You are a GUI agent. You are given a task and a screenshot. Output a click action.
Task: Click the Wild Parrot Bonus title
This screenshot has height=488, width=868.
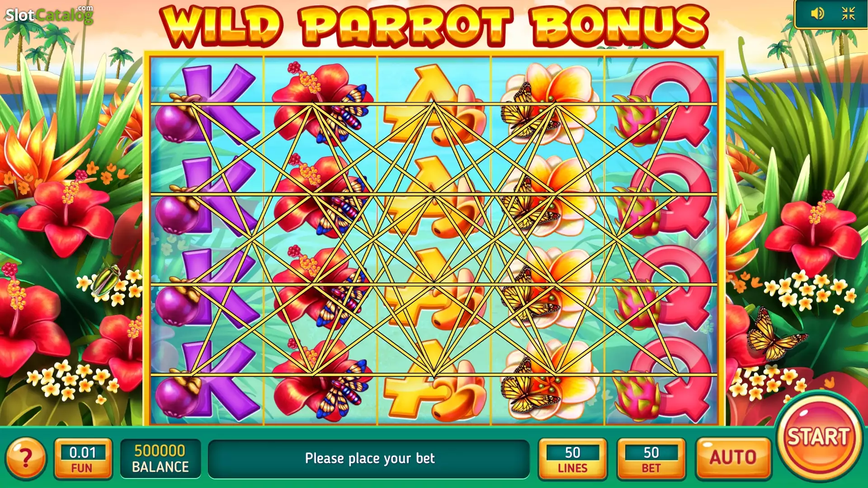(x=434, y=25)
